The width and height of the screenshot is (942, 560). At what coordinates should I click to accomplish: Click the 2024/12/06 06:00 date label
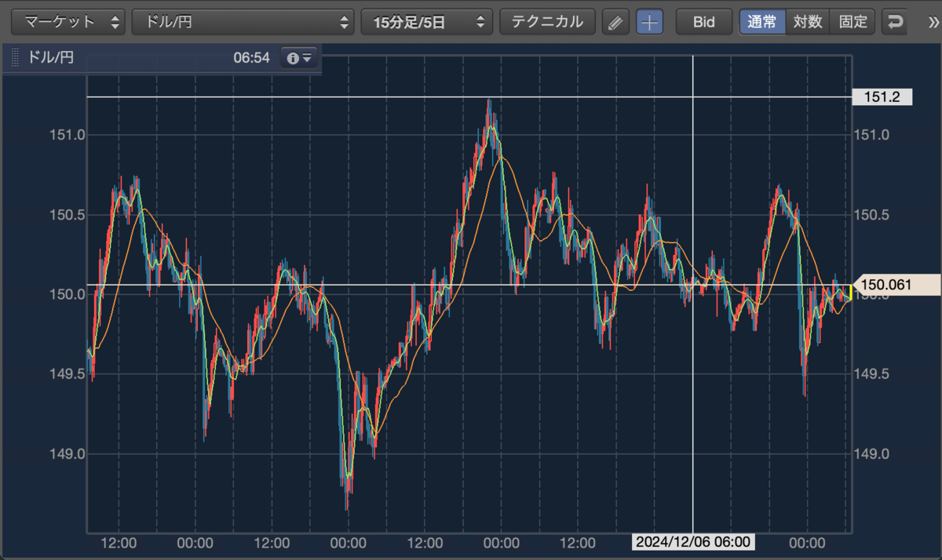point(693,542)
